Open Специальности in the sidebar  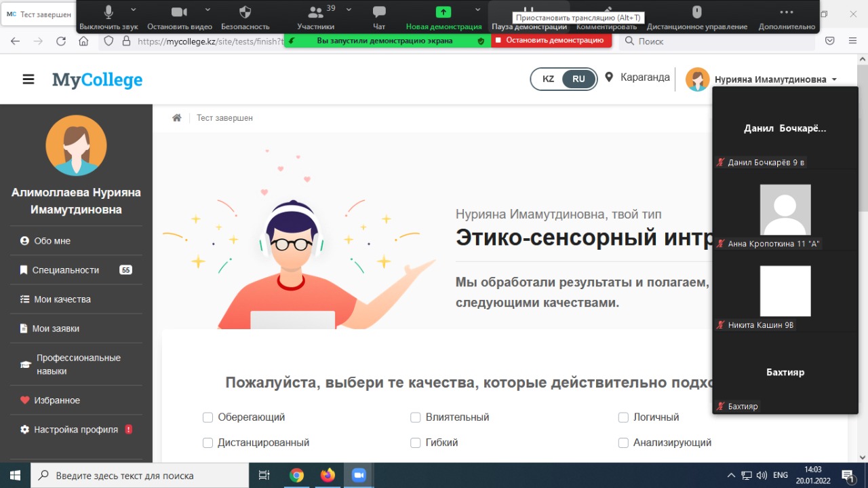(x=66, y=270)
